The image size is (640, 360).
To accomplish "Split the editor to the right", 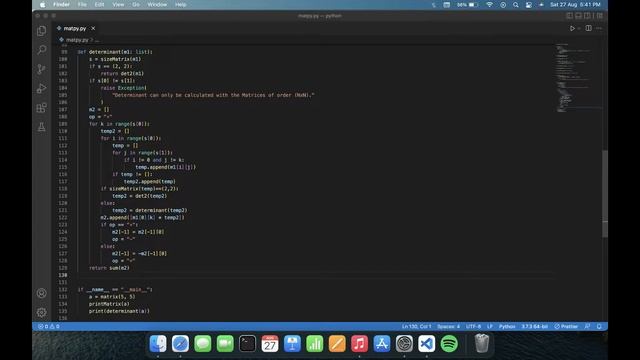I will point(589,29).
